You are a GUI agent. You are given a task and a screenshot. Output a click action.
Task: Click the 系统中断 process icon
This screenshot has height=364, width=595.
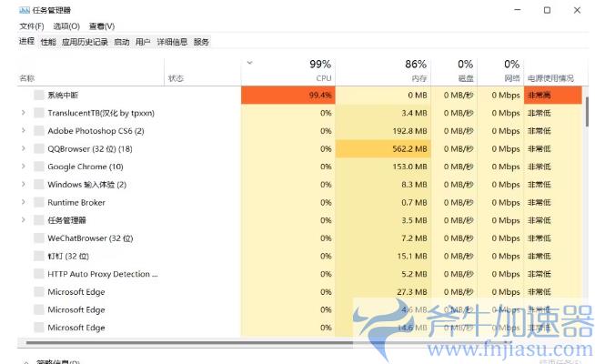tap(39, 95)
